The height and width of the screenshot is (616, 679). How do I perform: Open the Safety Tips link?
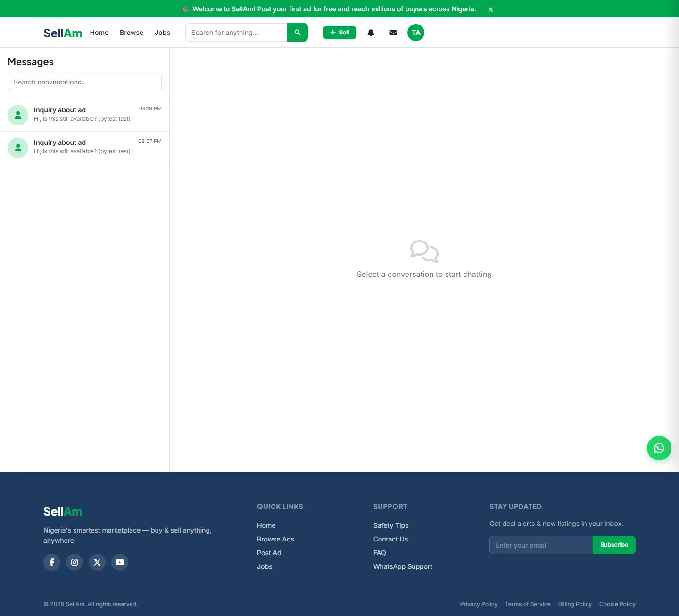tap(391, 525)
